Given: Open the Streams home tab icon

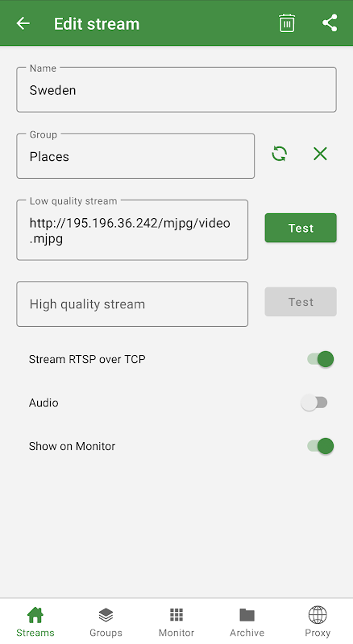Looking at the screenshot, I should (35, 615).
